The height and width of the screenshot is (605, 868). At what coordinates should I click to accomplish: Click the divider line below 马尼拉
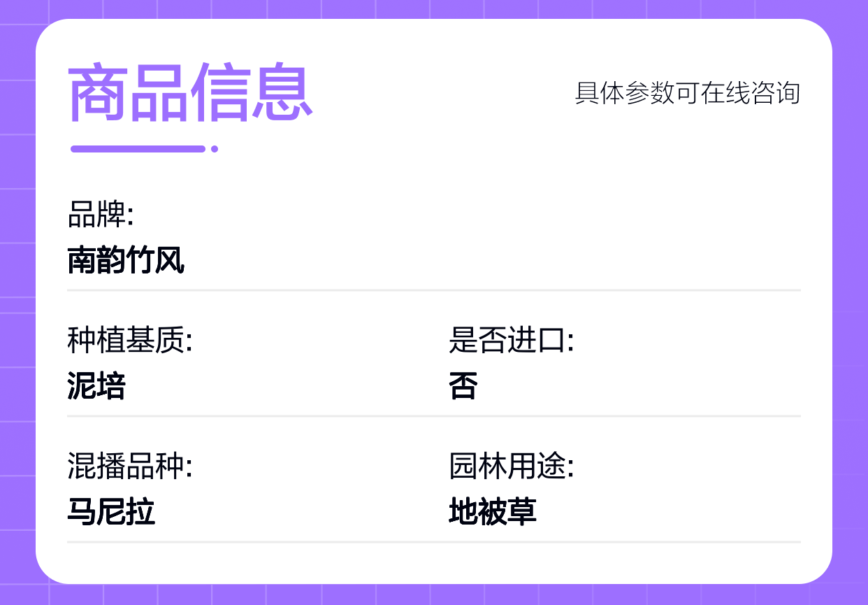(x=433, y=542)
